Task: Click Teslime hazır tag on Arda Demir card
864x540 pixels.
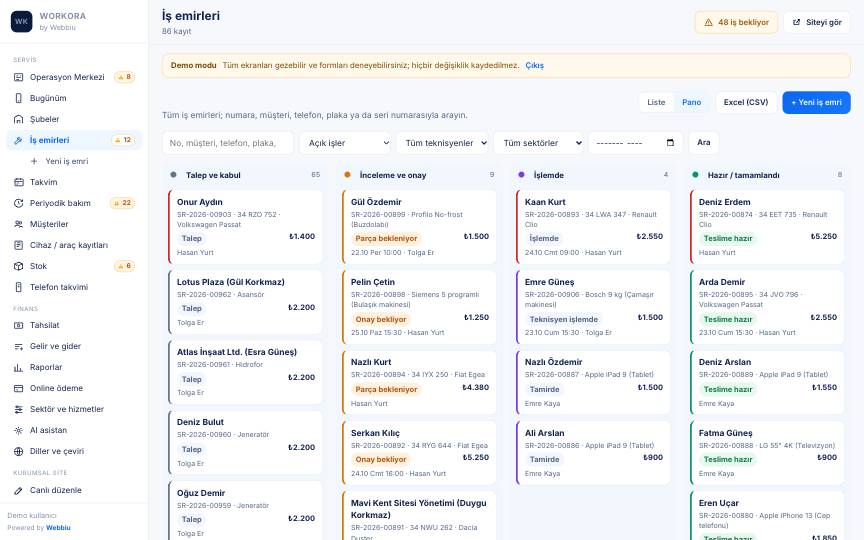Action: click(727, 320)
